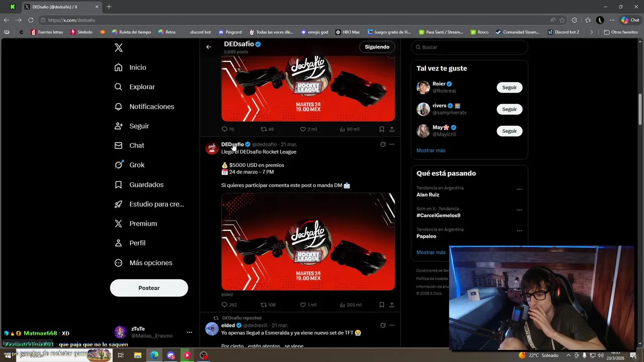The width and height of the screenshot is (644, 362).
Task: Open File Explorer from taskbar
Action: coord(137,355)
